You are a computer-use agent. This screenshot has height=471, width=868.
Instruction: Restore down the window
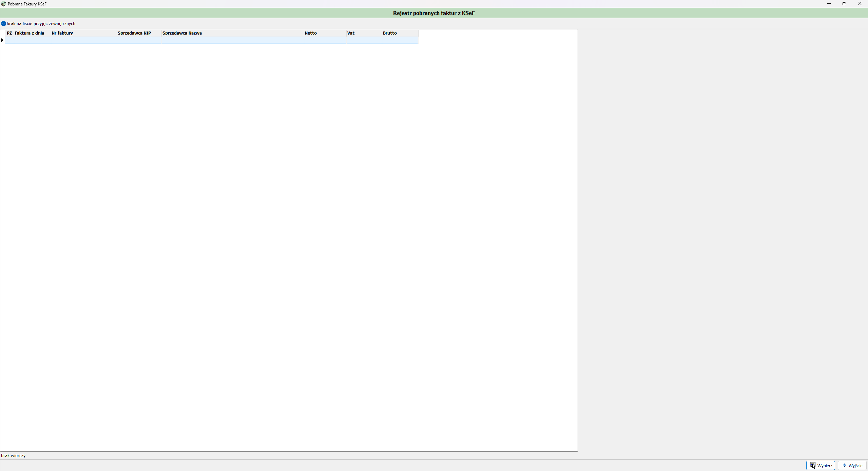(844, 4)
